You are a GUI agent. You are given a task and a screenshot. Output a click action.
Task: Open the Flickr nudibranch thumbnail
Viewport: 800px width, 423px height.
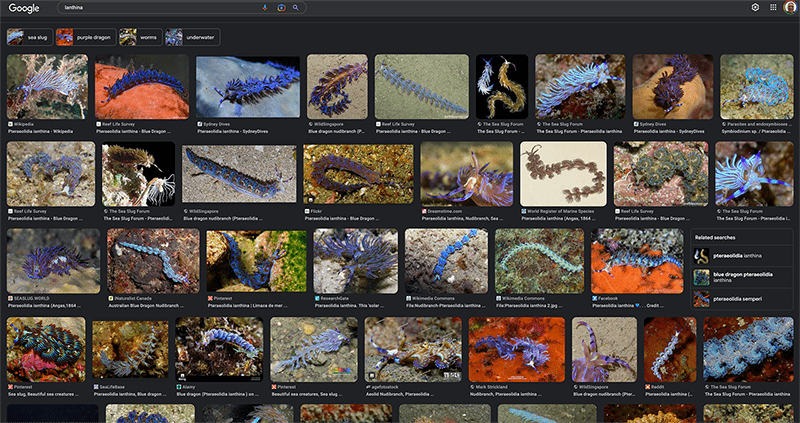[x=359, y=174]
